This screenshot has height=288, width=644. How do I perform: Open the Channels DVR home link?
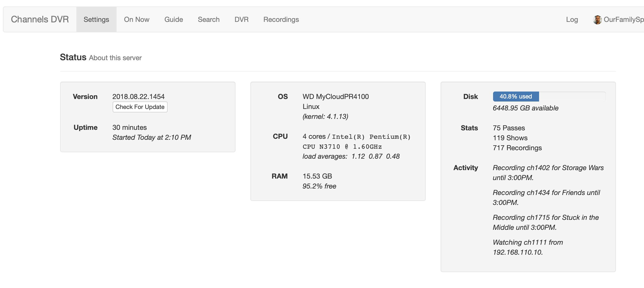click(x=40, y=19)
